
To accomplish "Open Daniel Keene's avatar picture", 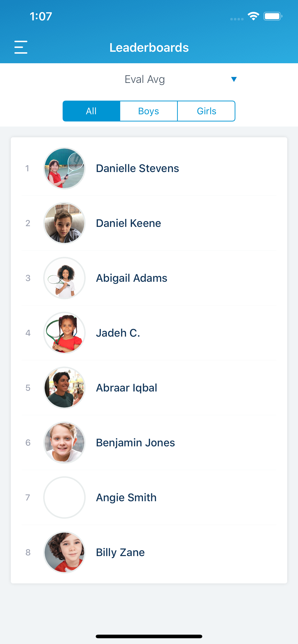I will tap(64, 223).
